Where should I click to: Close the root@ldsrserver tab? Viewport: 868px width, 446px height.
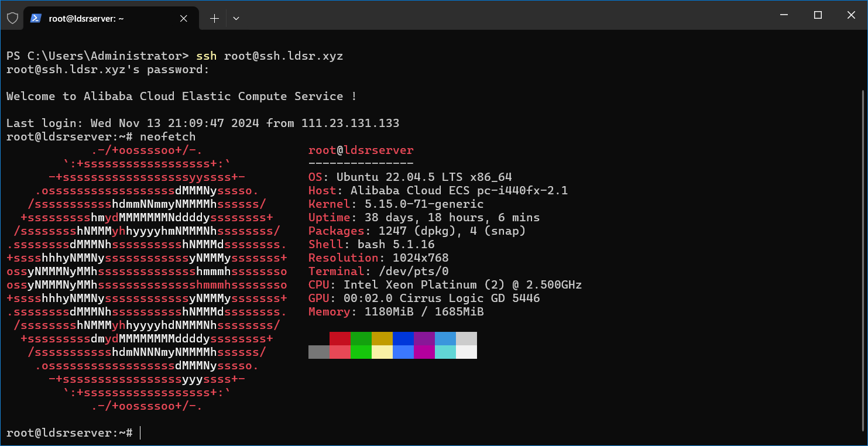click(x=183, y=18)
